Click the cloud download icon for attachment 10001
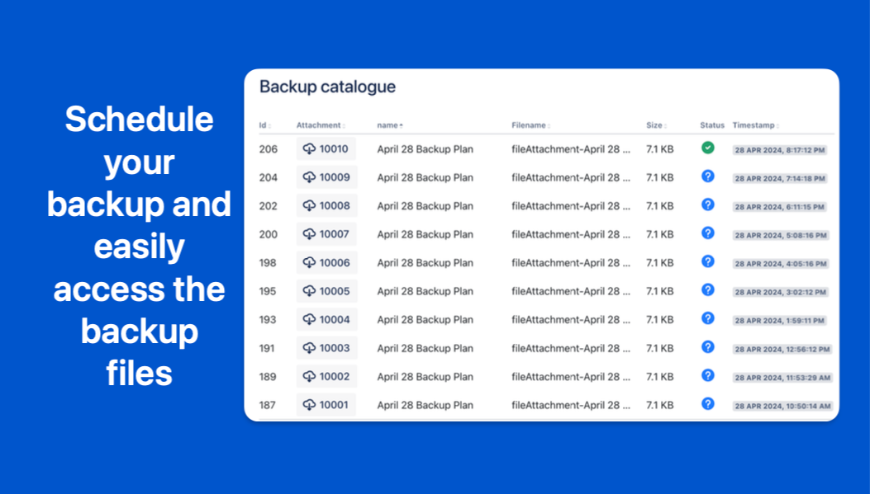This screenshot has height=494, width=870. [309, 405]
